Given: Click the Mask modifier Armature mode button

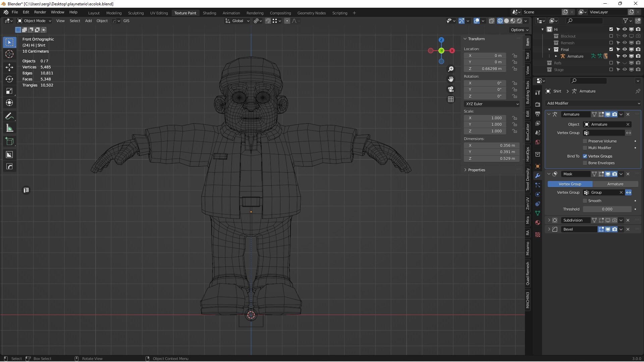Looking at the screenshot, I should coord(615,184).
